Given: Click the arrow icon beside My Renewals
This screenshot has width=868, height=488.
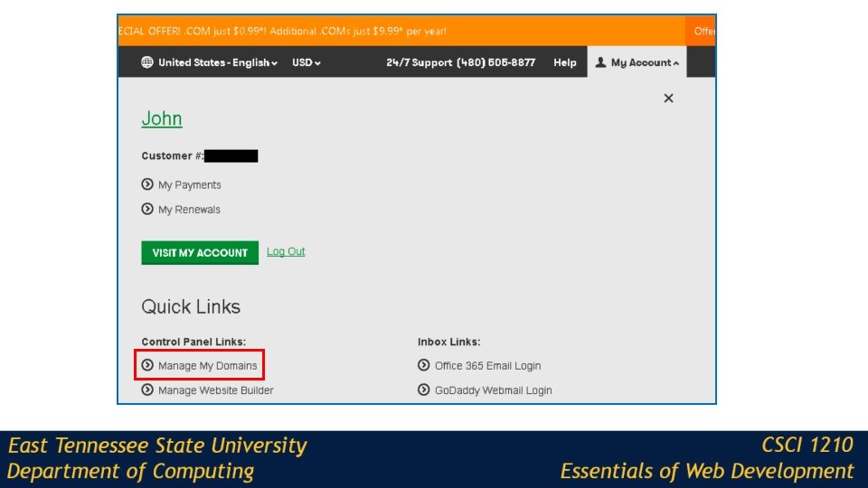Looking at the screenshot, I should pos(146,209).
